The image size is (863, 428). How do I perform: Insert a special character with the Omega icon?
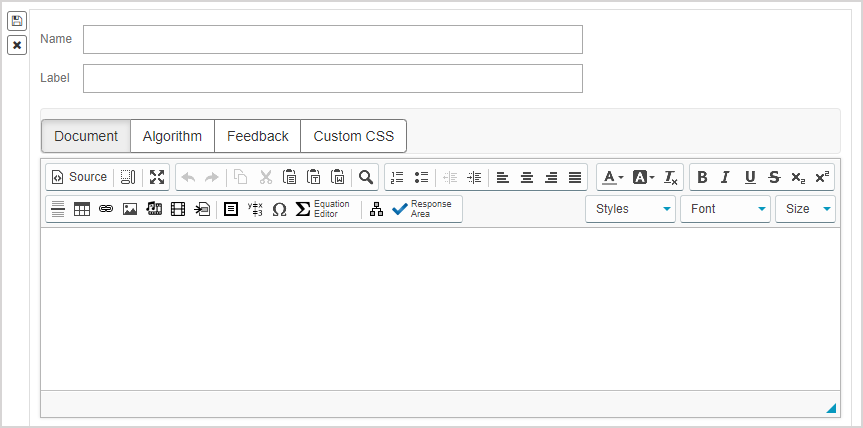(x=279, y=209)
